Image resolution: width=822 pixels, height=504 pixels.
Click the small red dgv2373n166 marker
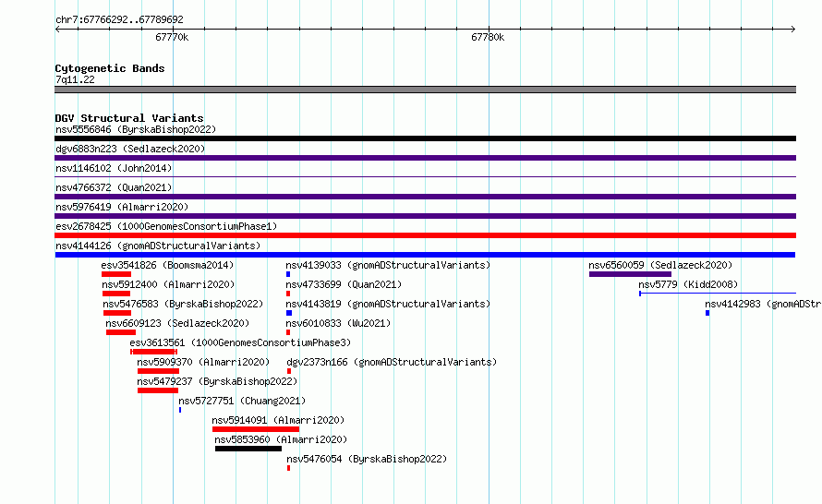point(289,371)
